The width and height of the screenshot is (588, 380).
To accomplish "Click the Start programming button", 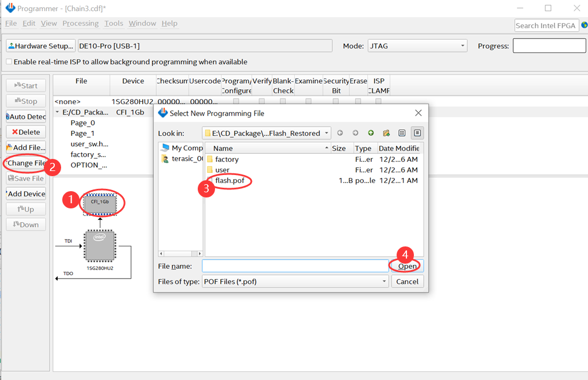I will pyautogui.click(x=26, y=86).
